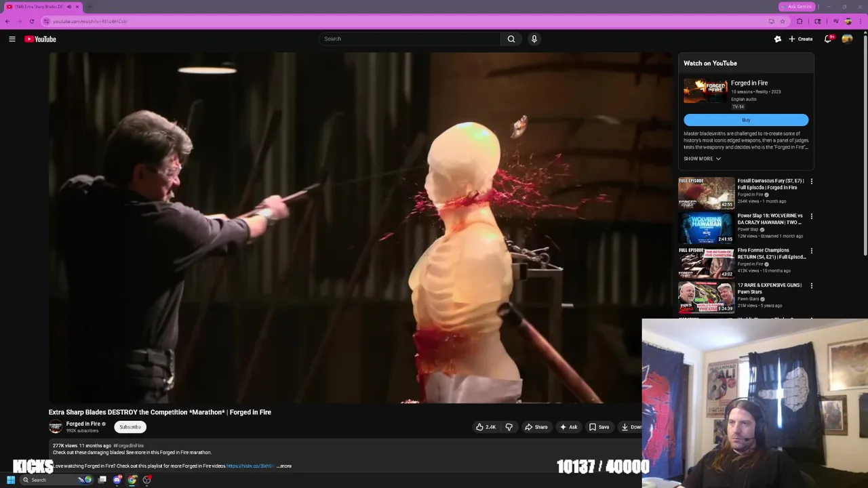
Task: Open the Windows Start menu
Action: pos(10,480)
